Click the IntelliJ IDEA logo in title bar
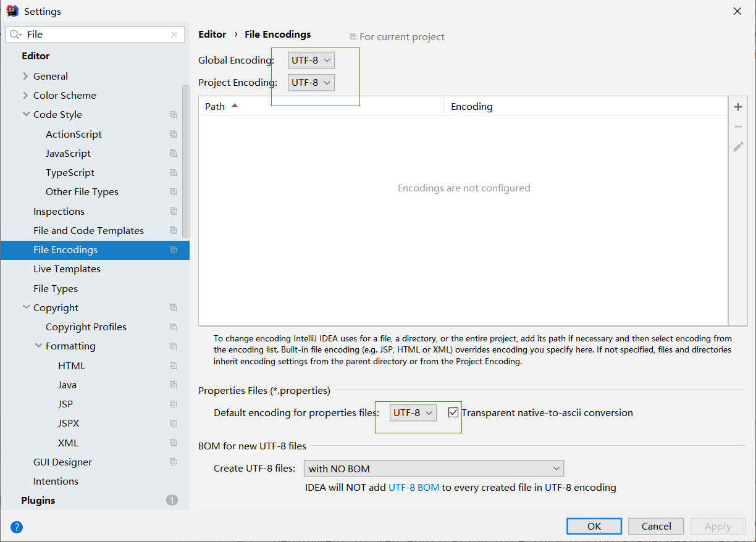756x542 pixels. [12, 11]
